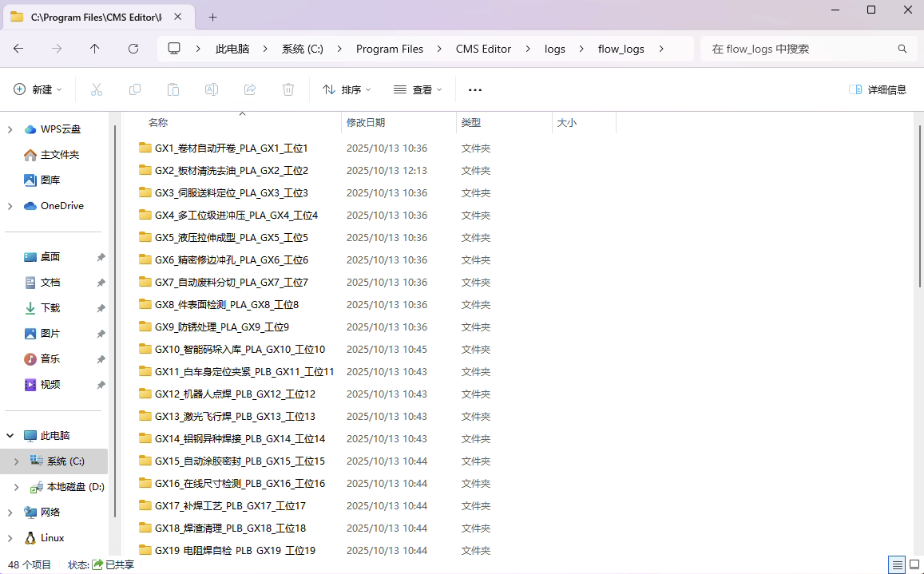Expand the OneDrive tree node

[x=10, y=206]
